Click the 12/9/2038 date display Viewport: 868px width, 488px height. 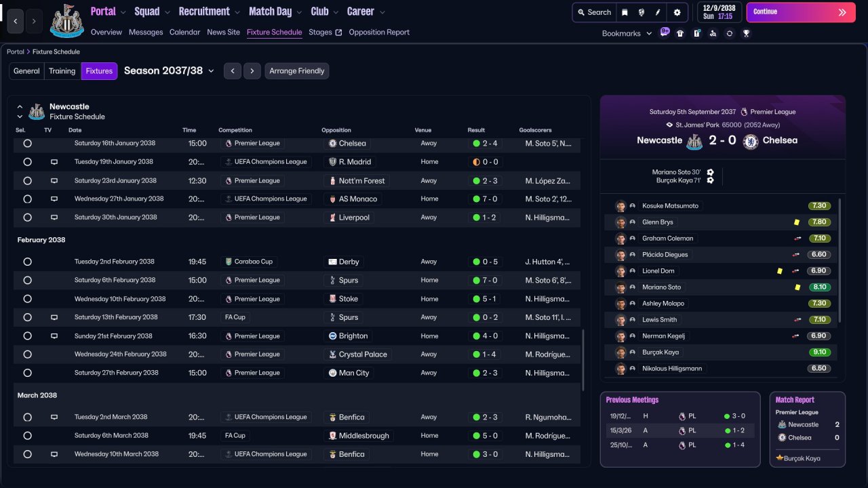point(719,12)
